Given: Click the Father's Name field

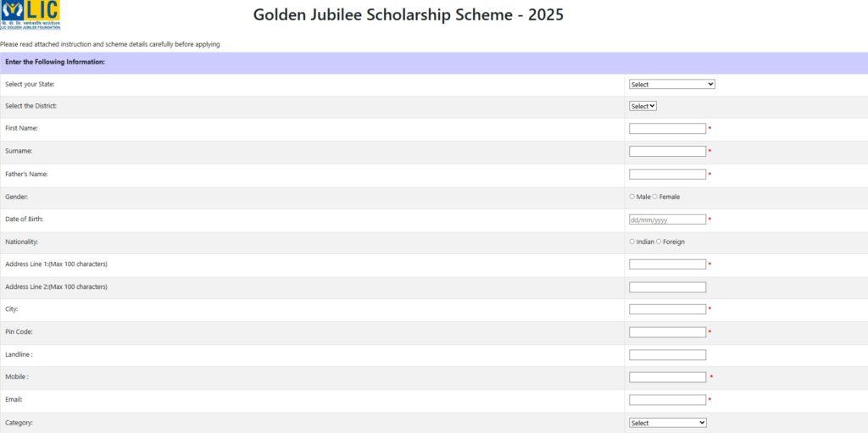Looking at the screenshot, I should (x=667, y=175).
